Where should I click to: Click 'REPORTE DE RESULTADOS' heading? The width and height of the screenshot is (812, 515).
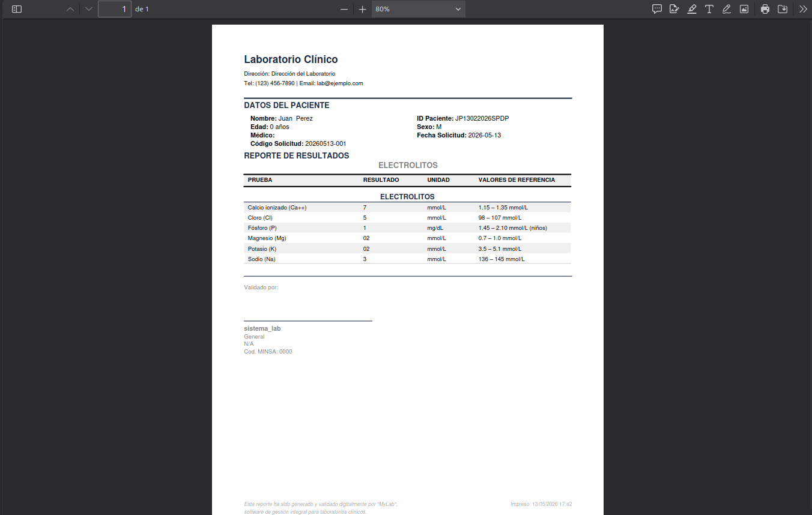click(297, 156)
